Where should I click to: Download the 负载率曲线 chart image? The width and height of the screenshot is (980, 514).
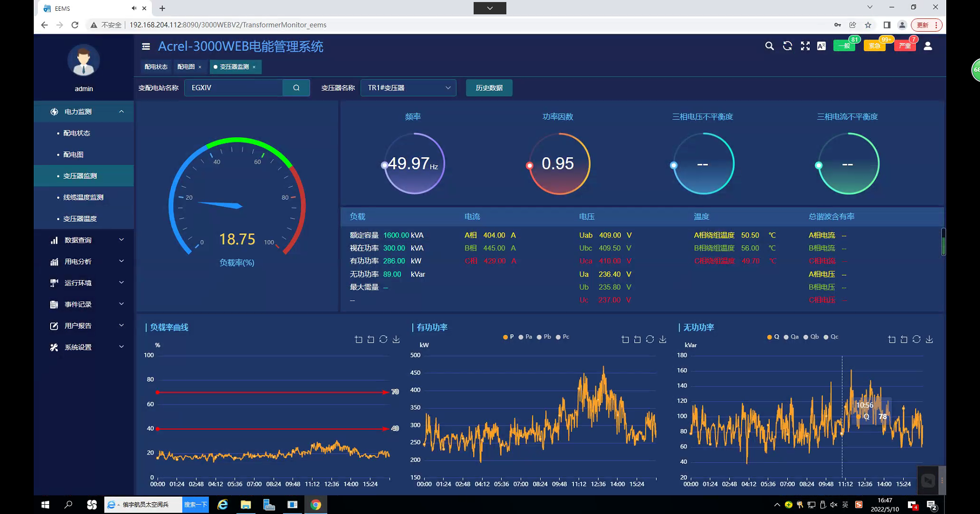coord(396,339)
